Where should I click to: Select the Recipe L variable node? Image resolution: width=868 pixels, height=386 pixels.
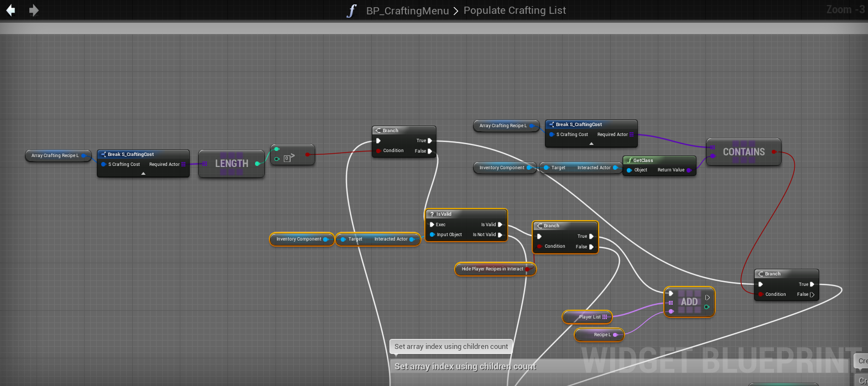click(x=599, y=335)
